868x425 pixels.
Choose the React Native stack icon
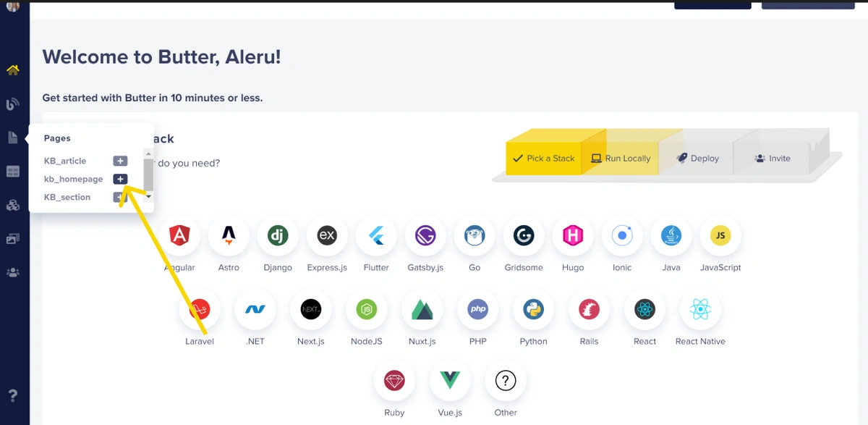pyautogui.click(x=700, y=310)
